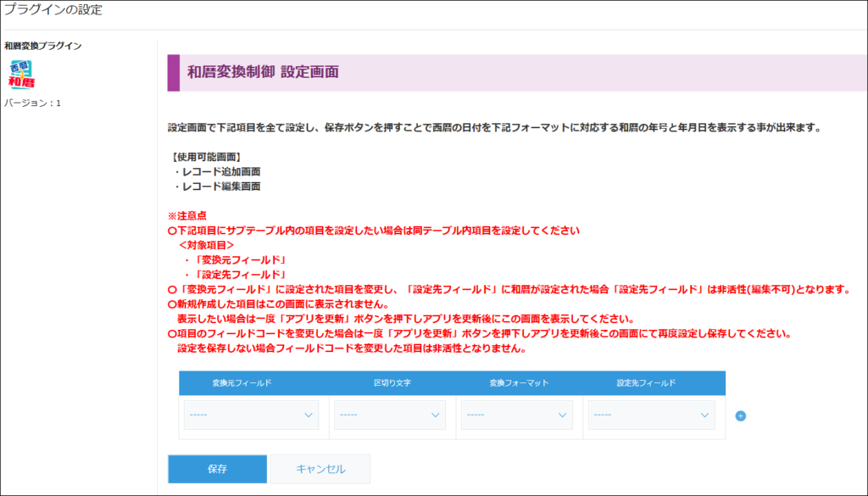Click the 和暦変換制御 設定画面 heading
Screen dimensions: 868x496
tap(263, 73)
